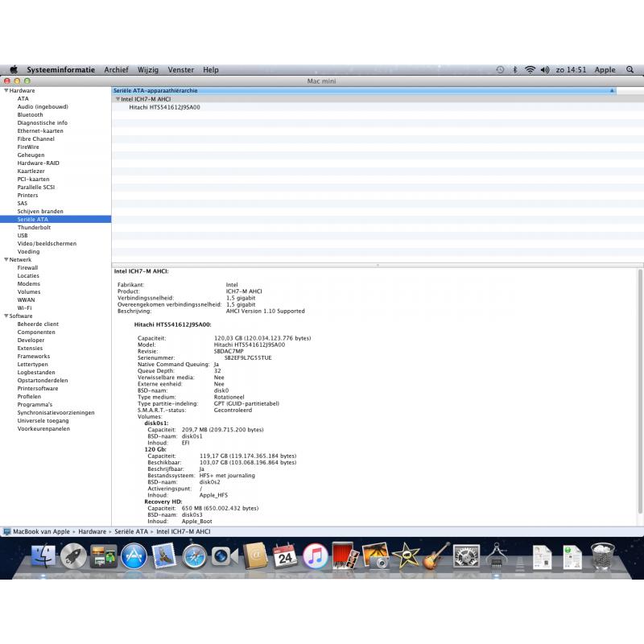
Task: Open Contacts address book in dock
Action: pos(255,556)
